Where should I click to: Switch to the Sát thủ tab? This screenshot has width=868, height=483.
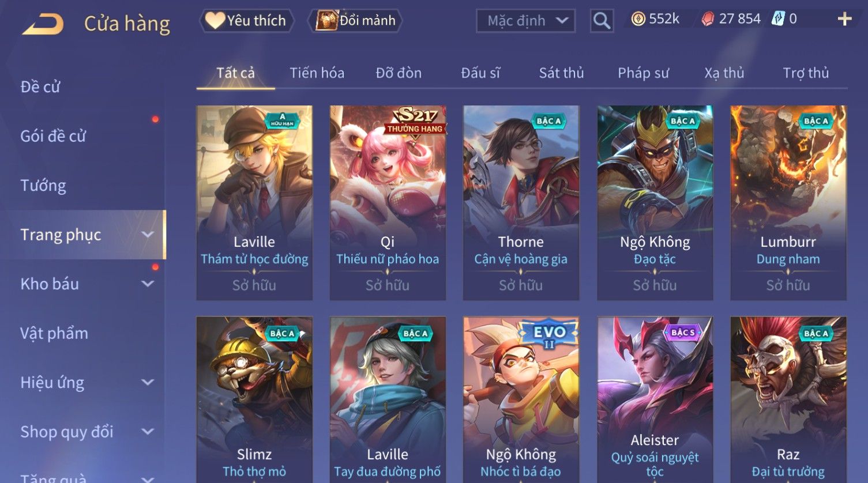coord(561,73)
